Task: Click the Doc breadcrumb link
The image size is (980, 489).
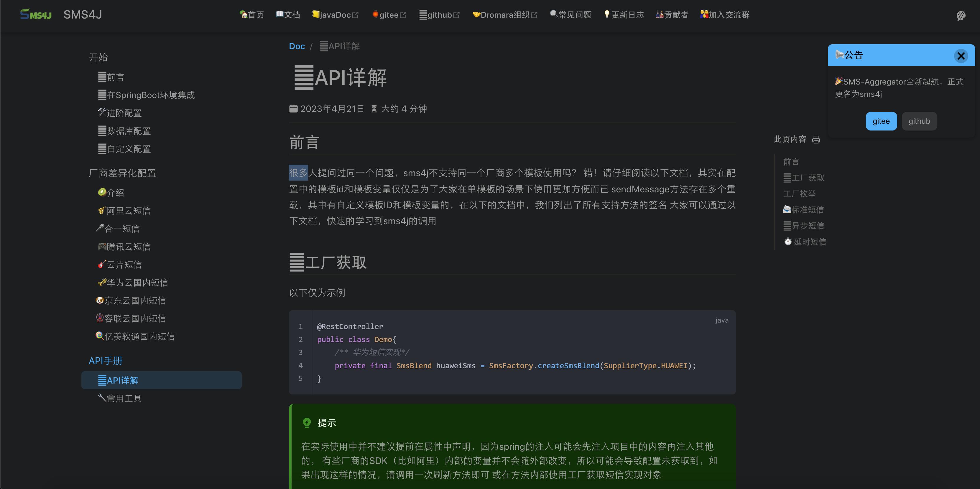Action: tap(297, 46)
